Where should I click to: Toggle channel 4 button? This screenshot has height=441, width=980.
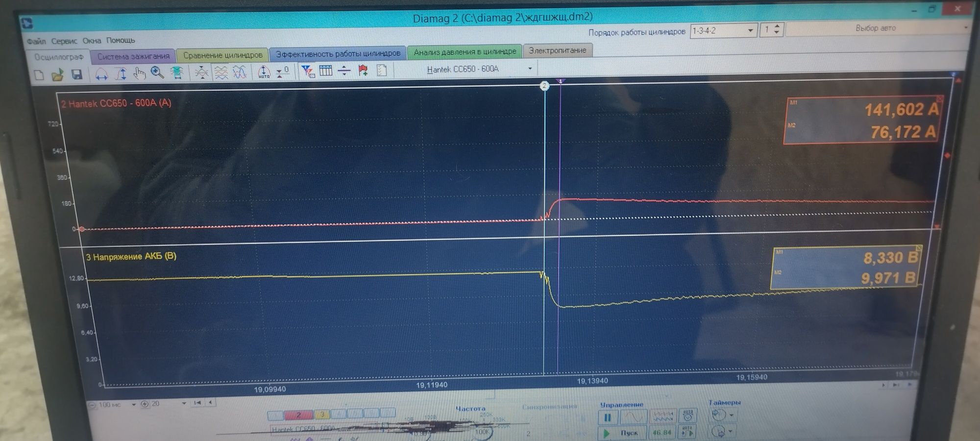click(x=339, y=414)
